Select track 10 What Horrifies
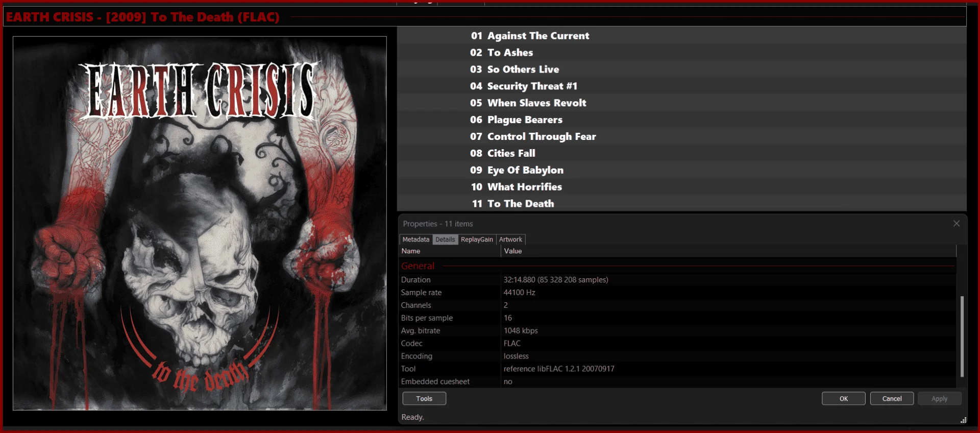 [682, 187]
